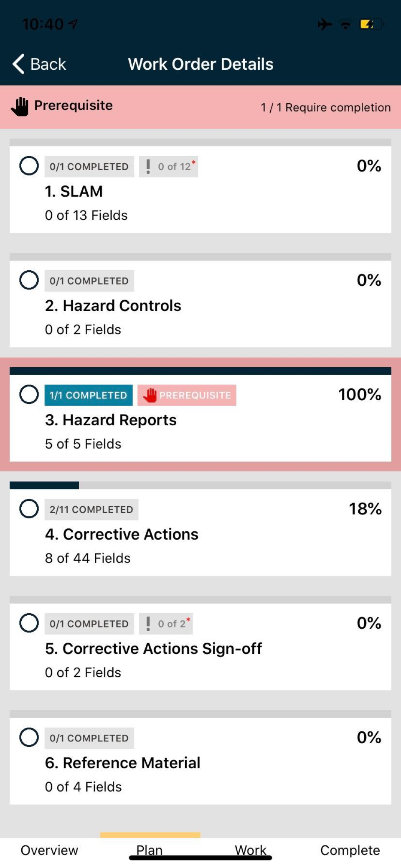Select the Reference Material circle checkbox
The width and height of the screenshot is (401, 868).
[29, 737]
